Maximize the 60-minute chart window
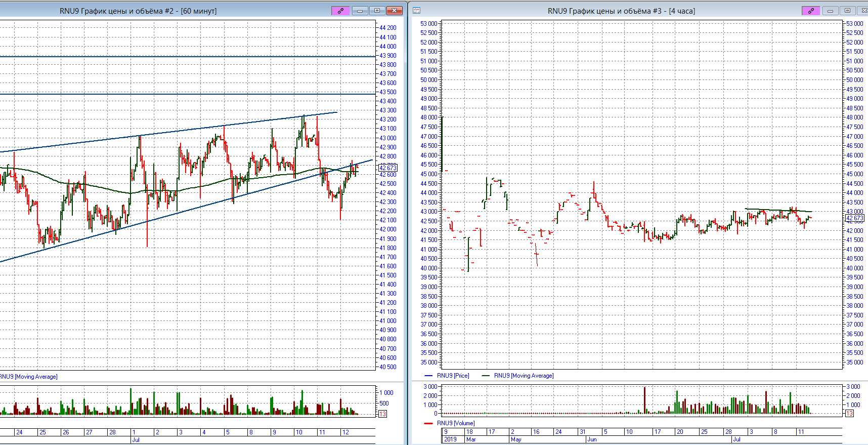868x445 pixels. coord(377,11)
